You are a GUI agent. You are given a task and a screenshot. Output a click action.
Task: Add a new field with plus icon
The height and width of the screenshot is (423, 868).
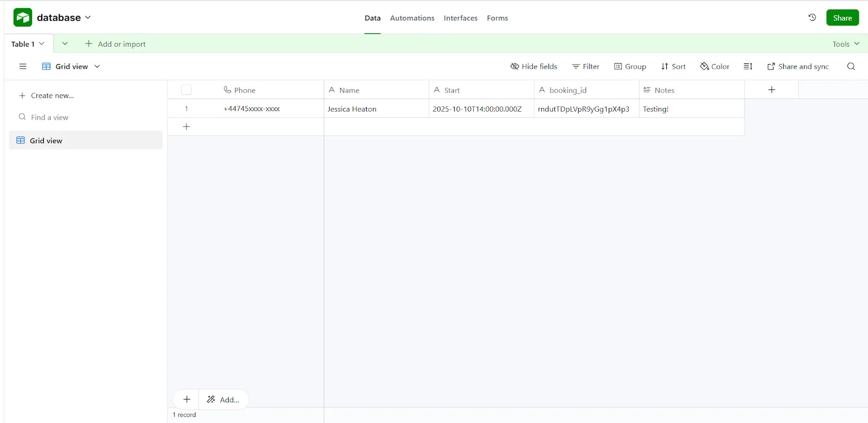(x=772, y=89)
